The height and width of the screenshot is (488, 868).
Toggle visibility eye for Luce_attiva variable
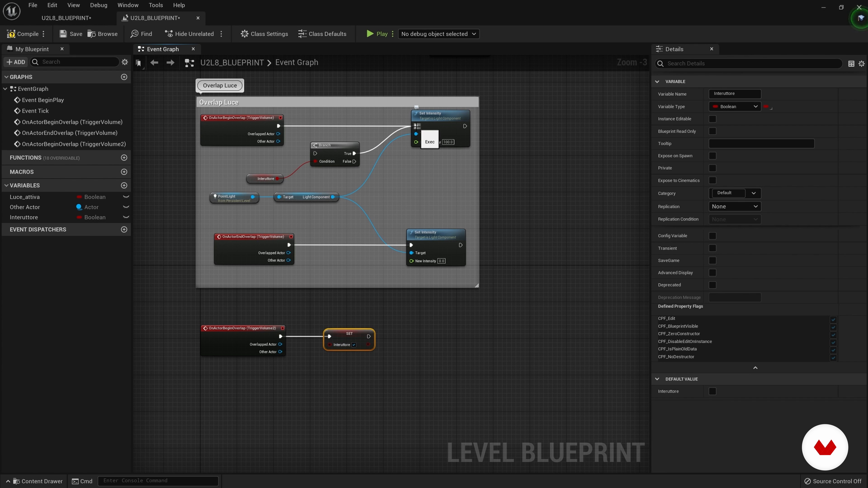tap(126, 197)
